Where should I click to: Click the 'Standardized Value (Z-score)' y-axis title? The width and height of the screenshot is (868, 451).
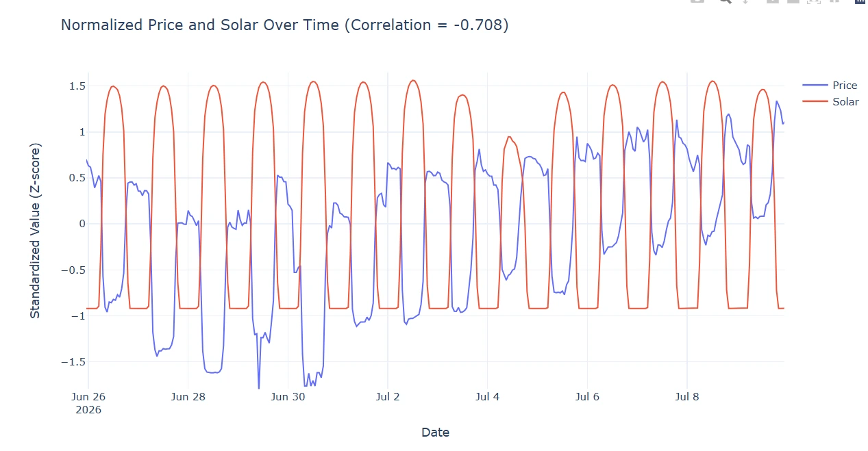(x=35, y=231)
